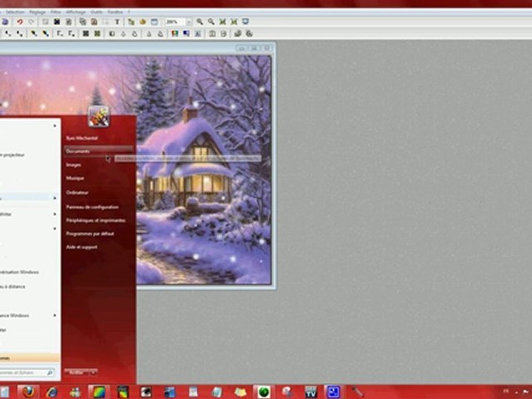Click the Undo icon in the toolbar
Screen dimensions: 532x399
pos(20,22)
